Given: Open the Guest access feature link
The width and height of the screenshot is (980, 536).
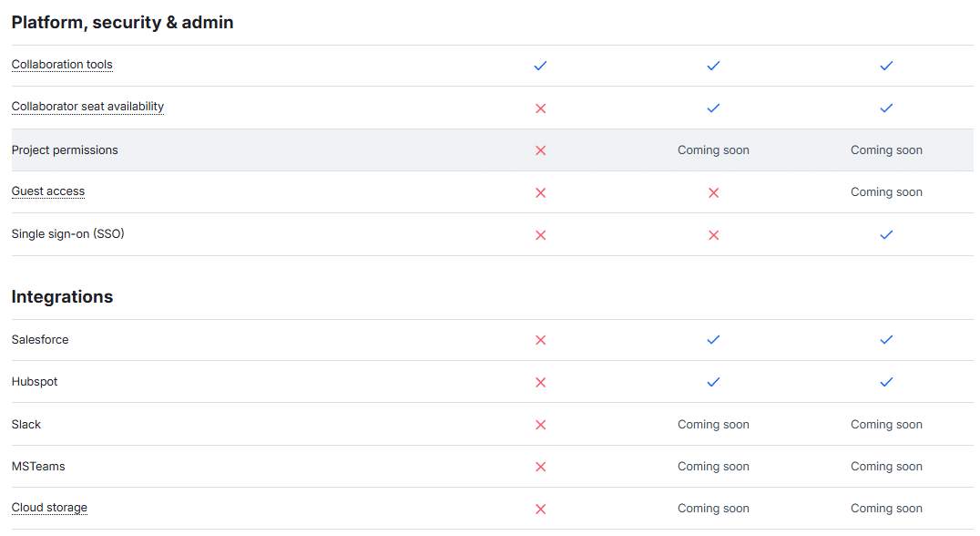Looking at the screenshot, I should click(x=48, y=191).
